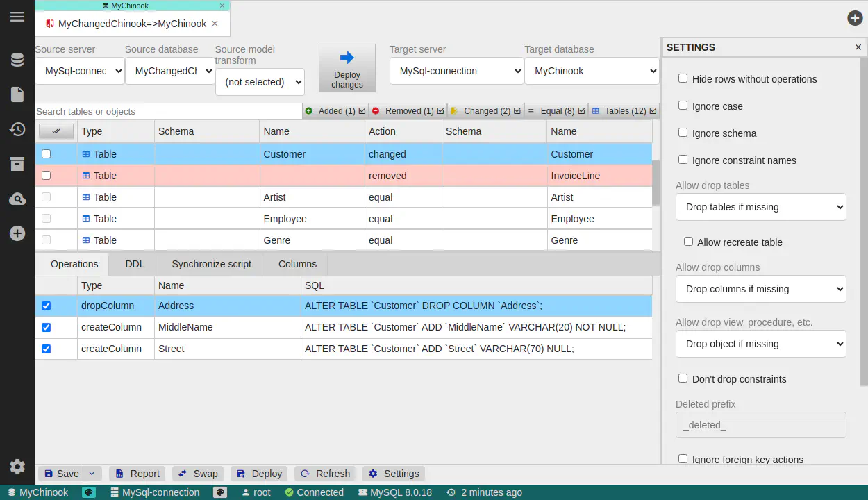Screen dimensions: 868x500
Task: Open the hamburger menu icon
Action: pos(17,17)
